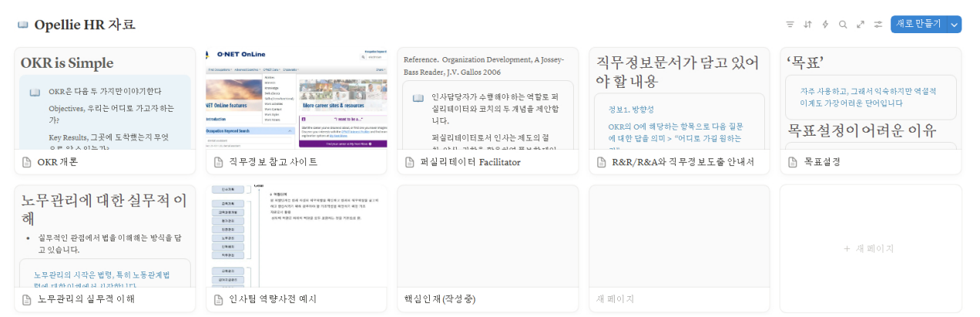980x317 pixels.
Task: Open automations via the lightning bolt icon
Action: pos(825,25)
